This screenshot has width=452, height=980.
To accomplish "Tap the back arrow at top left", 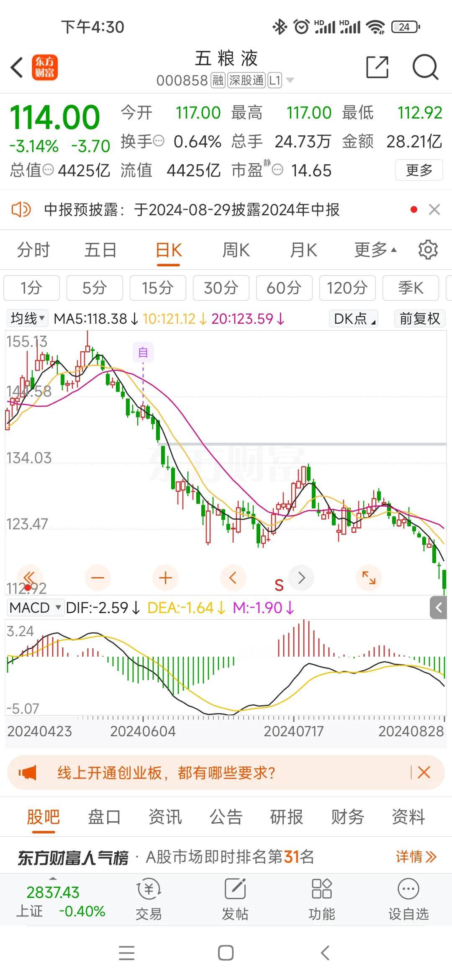I will point(17,67).
